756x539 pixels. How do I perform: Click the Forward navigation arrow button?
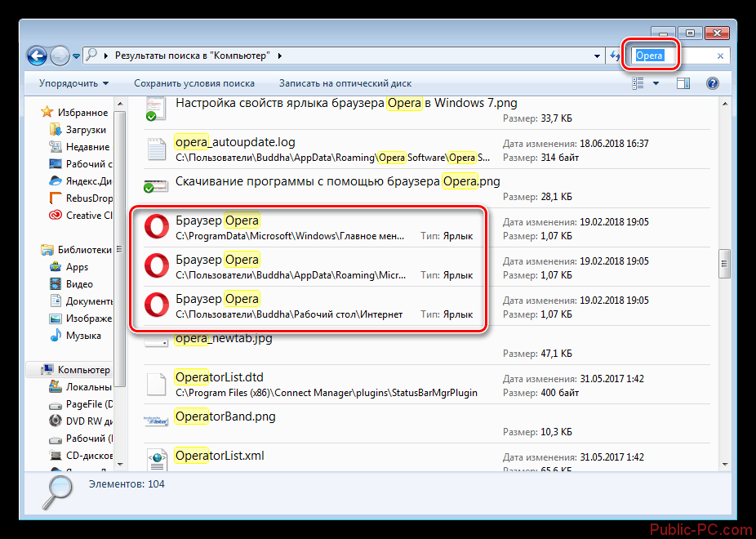pos(60,56)
